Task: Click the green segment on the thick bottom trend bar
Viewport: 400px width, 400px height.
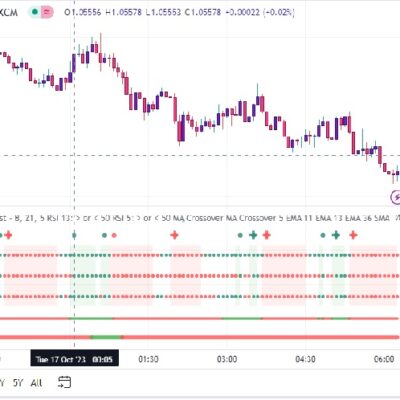Action: [107, 337]
